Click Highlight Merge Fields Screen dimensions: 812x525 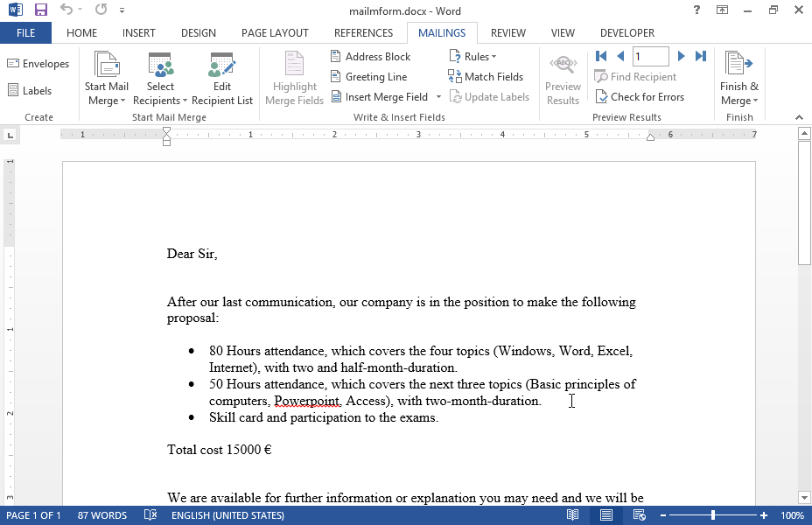[294, 79]
